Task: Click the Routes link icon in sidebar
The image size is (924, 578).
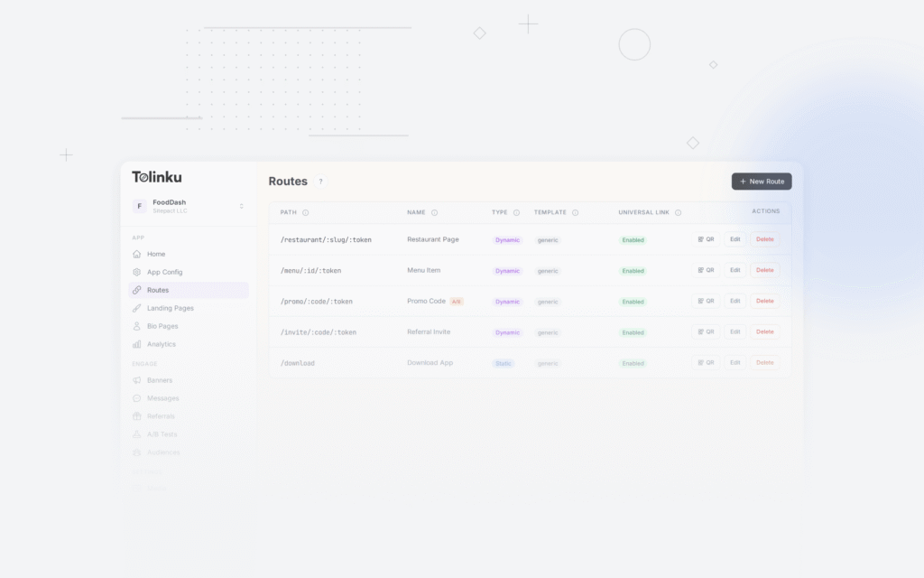Action: click(x=137, y=290)
